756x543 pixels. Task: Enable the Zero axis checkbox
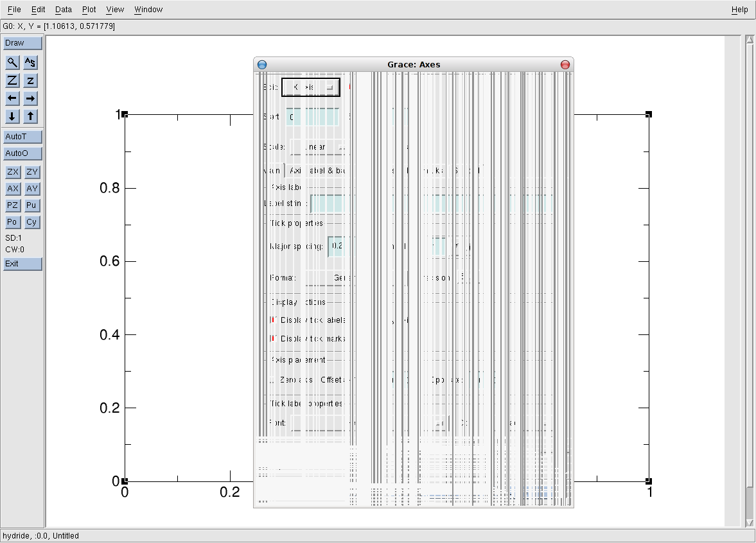[272, 380]
